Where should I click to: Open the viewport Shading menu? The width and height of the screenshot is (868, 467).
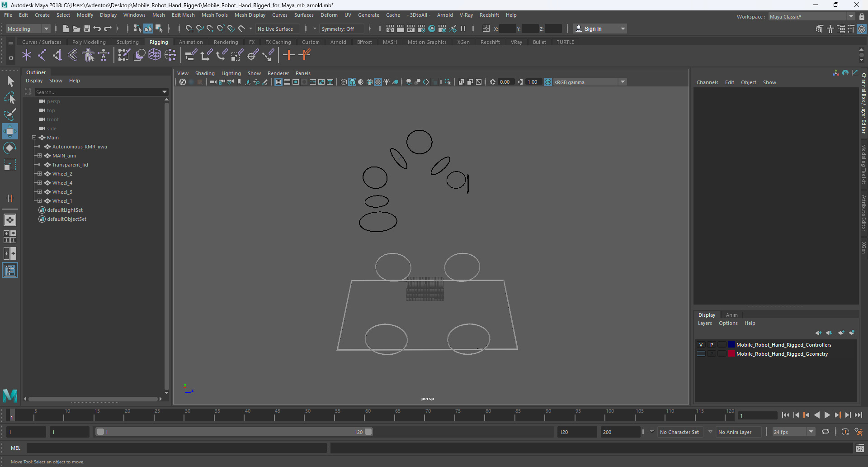coord(205,73)
